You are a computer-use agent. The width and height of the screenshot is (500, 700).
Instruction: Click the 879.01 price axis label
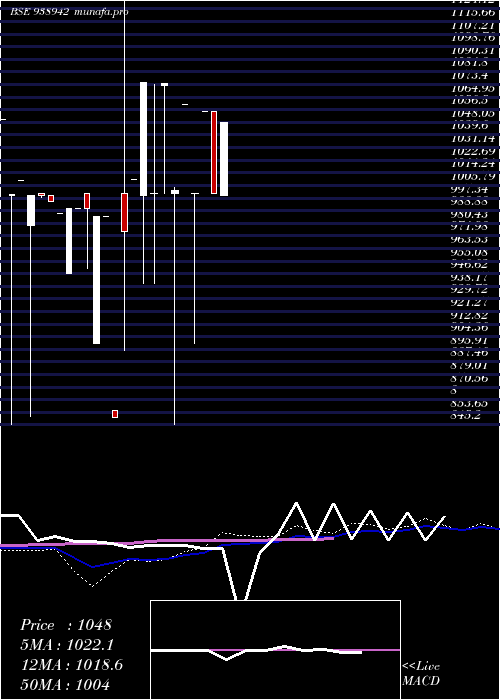(x=469, y=366)
